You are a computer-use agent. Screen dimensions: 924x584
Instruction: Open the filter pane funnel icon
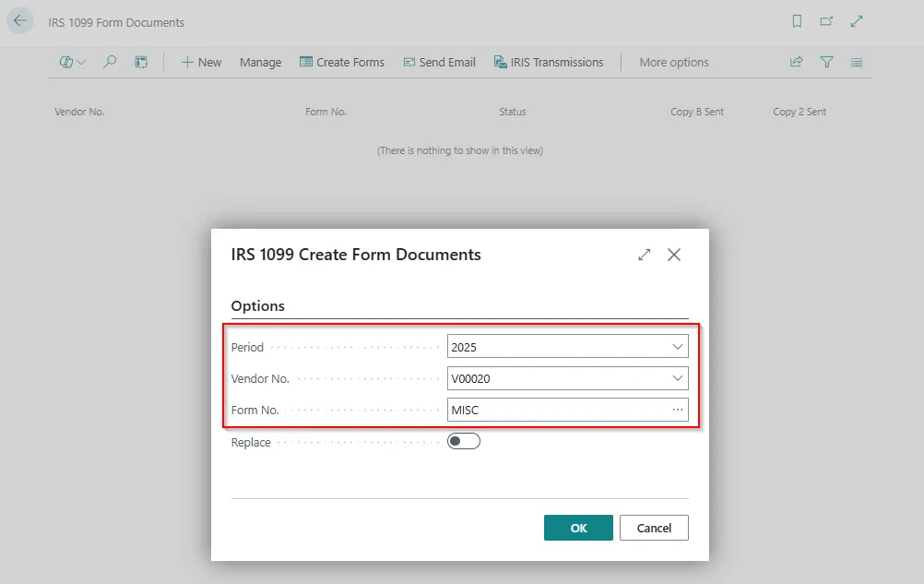point(827,62)
